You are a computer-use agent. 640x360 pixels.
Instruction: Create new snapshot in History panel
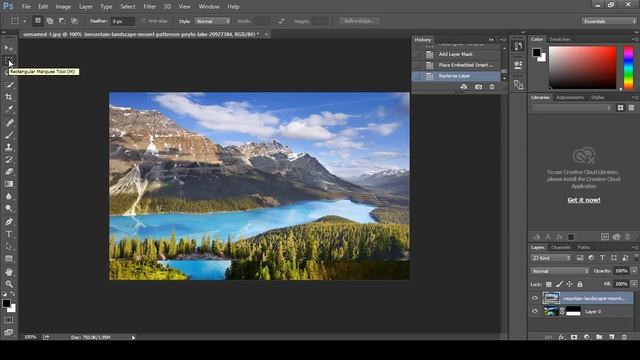(478, 87)
